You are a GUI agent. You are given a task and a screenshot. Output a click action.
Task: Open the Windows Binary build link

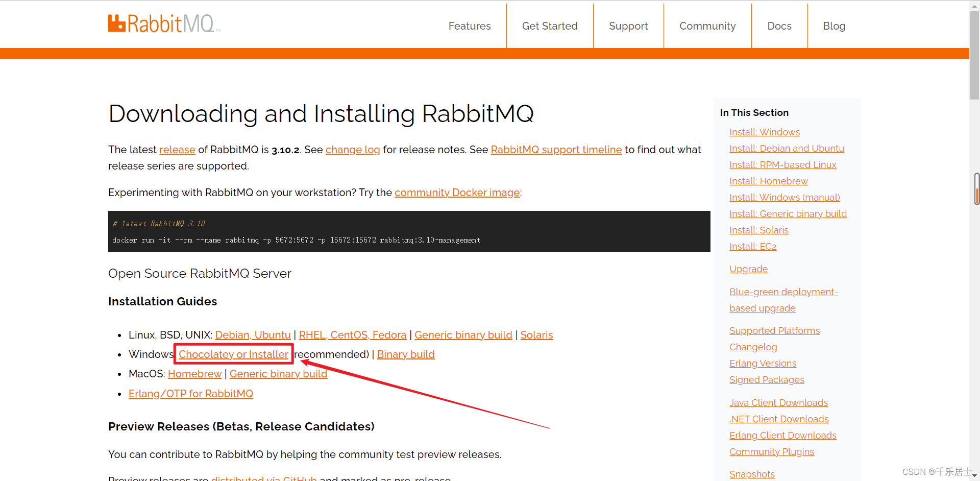point(406,354)
